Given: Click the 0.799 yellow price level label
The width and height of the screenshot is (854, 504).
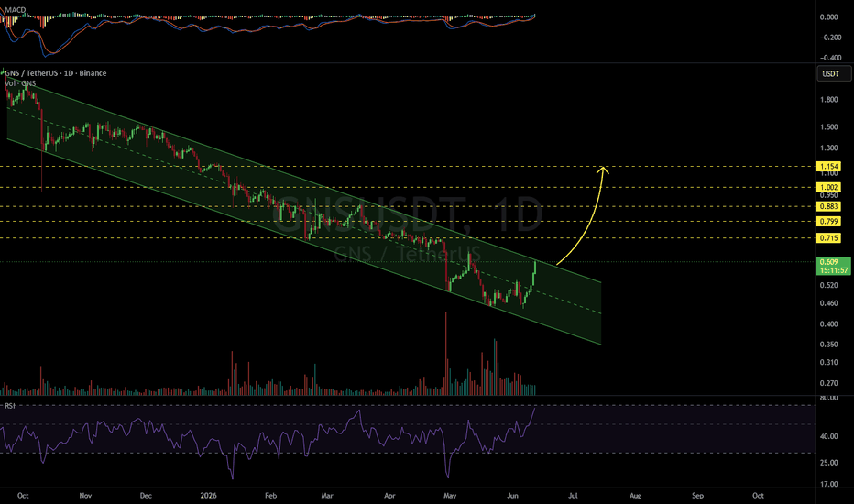Looking at the screenshot, I should coord(827,221).
